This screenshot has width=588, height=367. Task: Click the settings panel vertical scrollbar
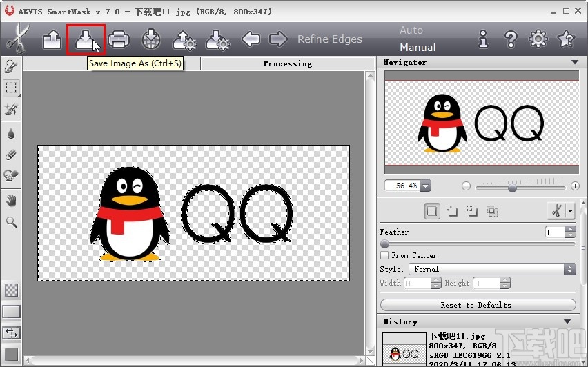[x=583, y=248]
